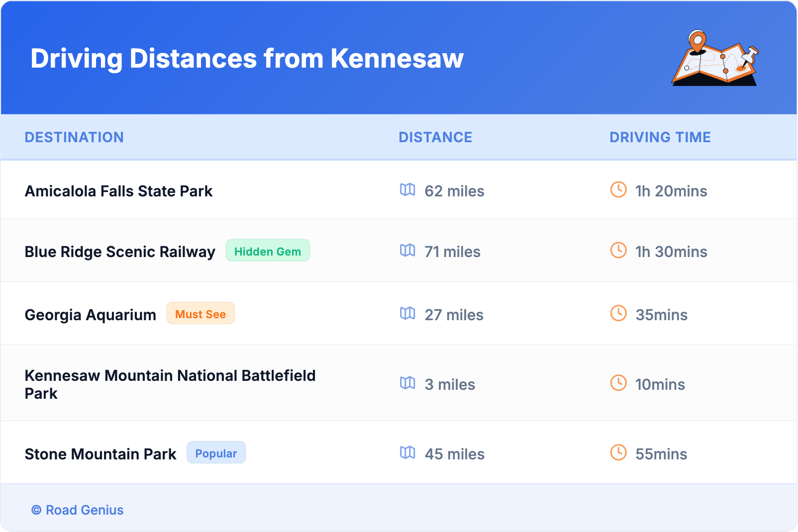Click the map icon beside 27 miles
This screenshot has width=798, height=532.
point(407,314)
